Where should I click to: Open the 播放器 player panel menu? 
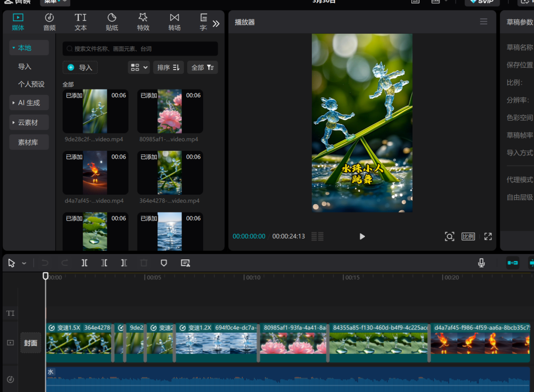coord(483,22)
